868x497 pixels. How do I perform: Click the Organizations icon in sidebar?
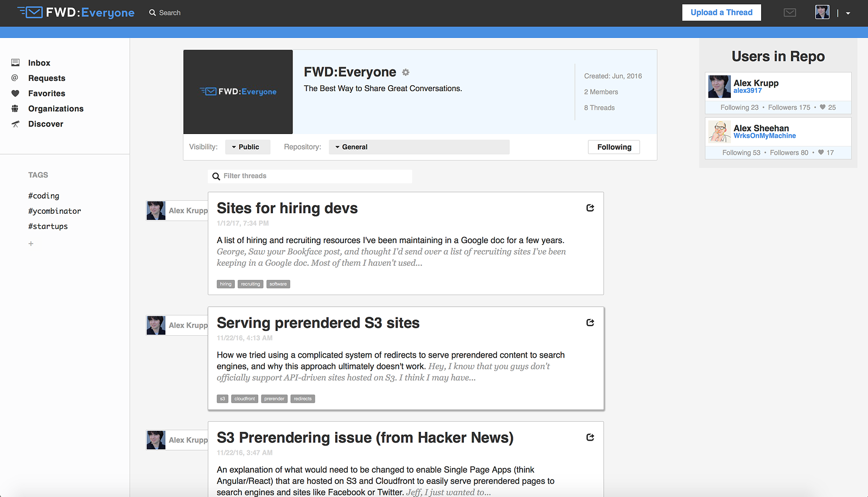tap(15, 109)
